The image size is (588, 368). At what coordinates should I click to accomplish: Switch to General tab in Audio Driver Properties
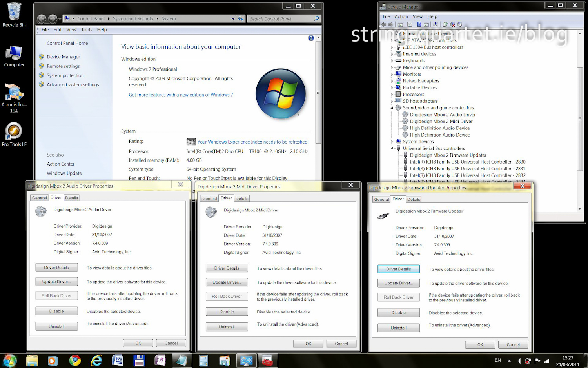click(40, 198)
